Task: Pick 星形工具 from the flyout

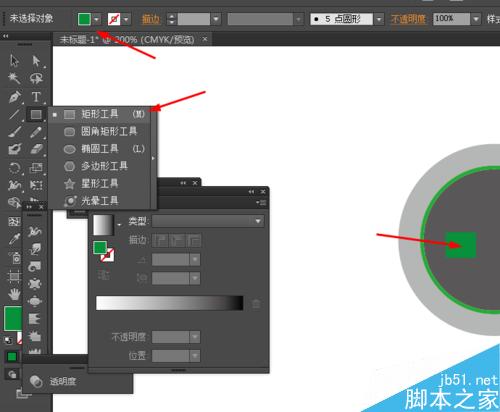Action: pyautogui.click(x=99, y=183)
